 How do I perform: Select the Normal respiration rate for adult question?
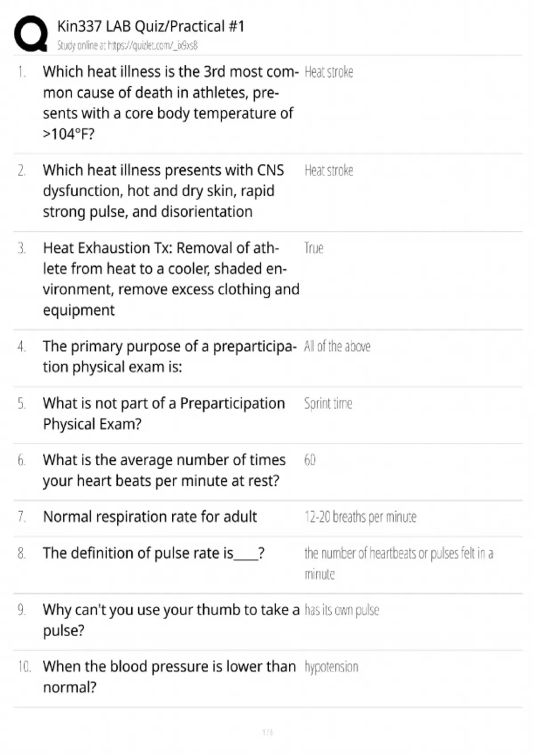pyautogui.click(x=150, y=517)
